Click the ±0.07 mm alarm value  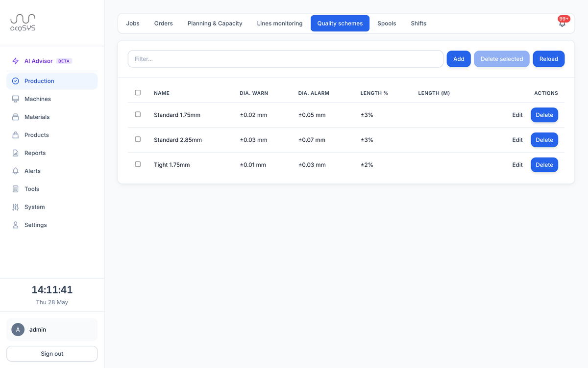point(312,140)
